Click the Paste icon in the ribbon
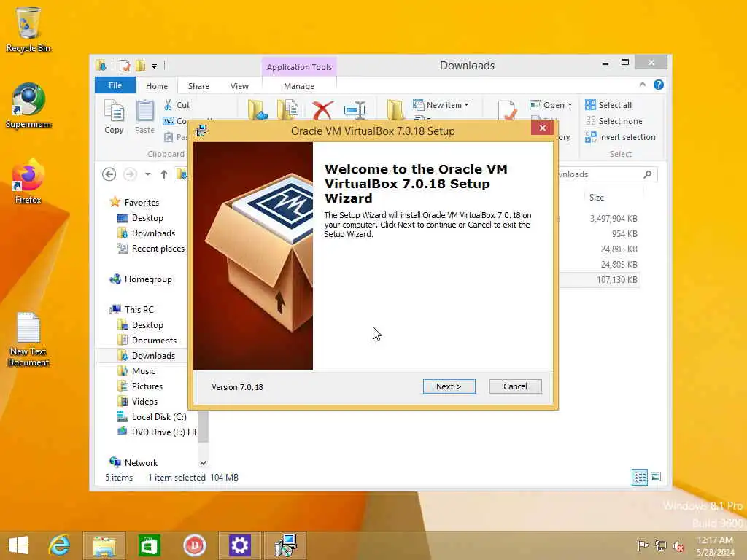747x560 pixels. click(x=144, y=117)
